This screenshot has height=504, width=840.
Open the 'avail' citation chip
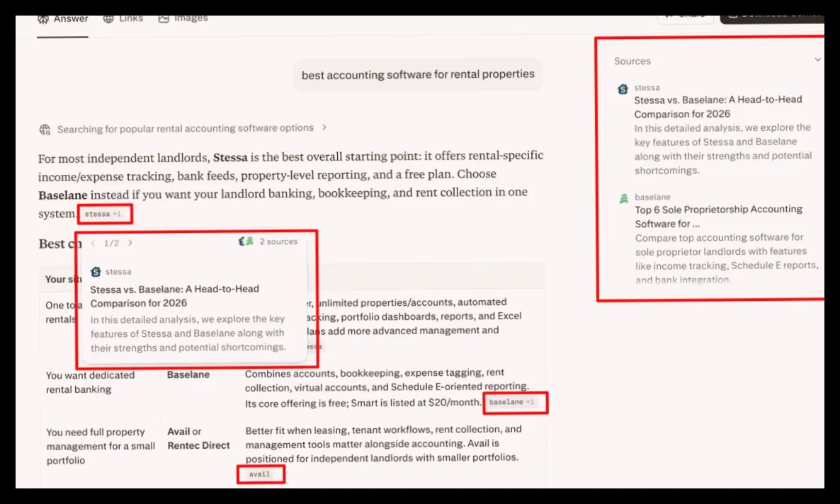[x=260, y=474]
